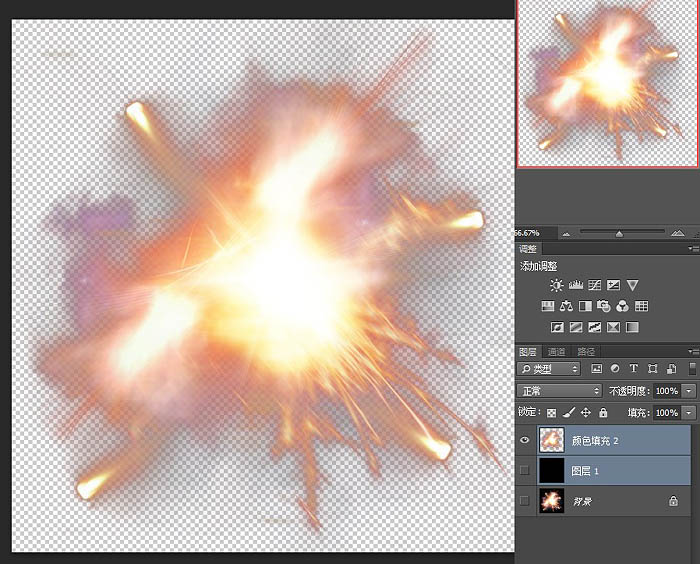The height and width of the screenshot is (564, 700).
Task: Switch to the 通道 tab
Action: (x=556, y=352)
